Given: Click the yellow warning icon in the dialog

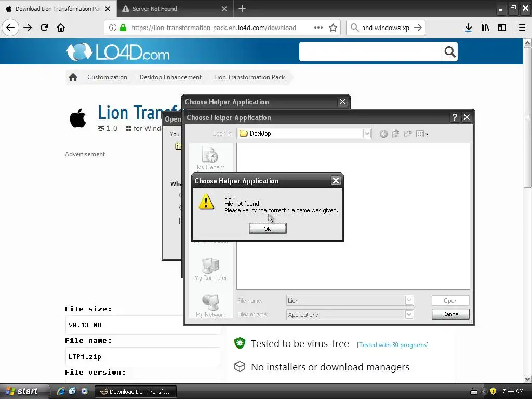Looking at the screenshot, I should (x=206, y=202).
